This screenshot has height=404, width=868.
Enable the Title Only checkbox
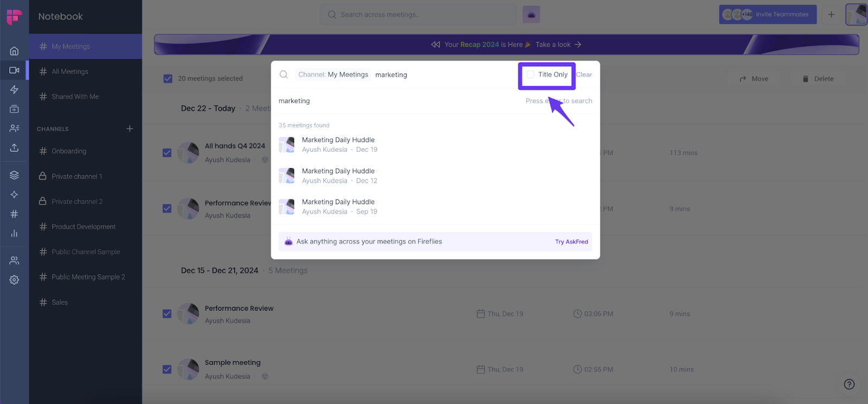(531, 75)
